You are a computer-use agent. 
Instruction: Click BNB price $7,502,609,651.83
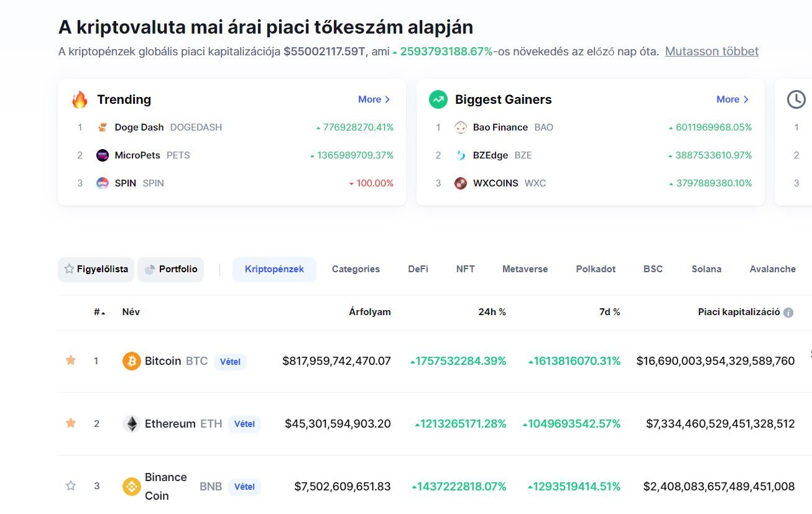pyautogui.click(x=343, y=486)
